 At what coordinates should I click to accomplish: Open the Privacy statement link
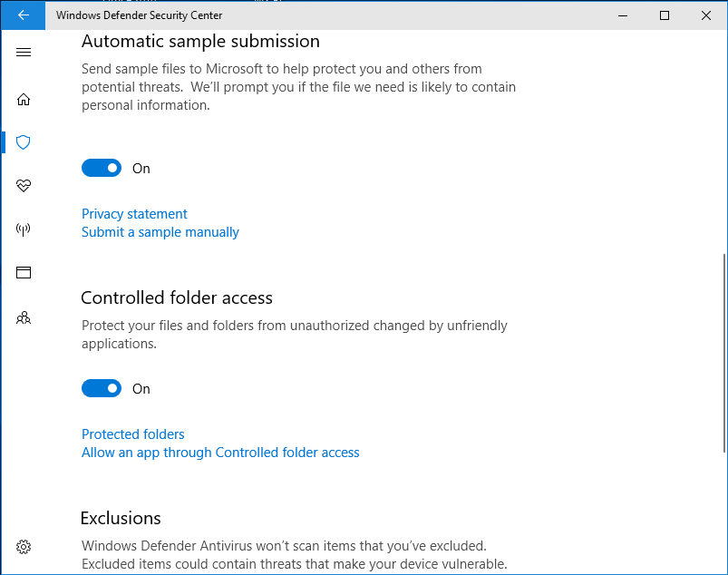[x=134, y=214]
